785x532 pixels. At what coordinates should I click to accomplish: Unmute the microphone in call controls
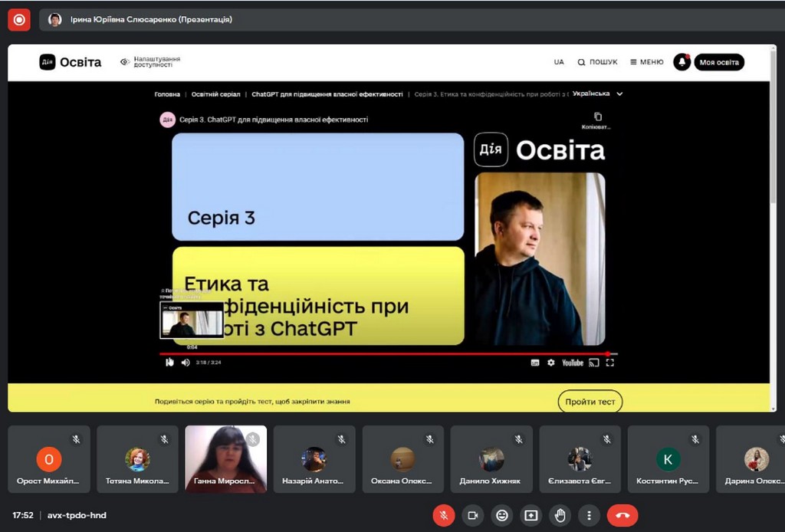(443, 515)
